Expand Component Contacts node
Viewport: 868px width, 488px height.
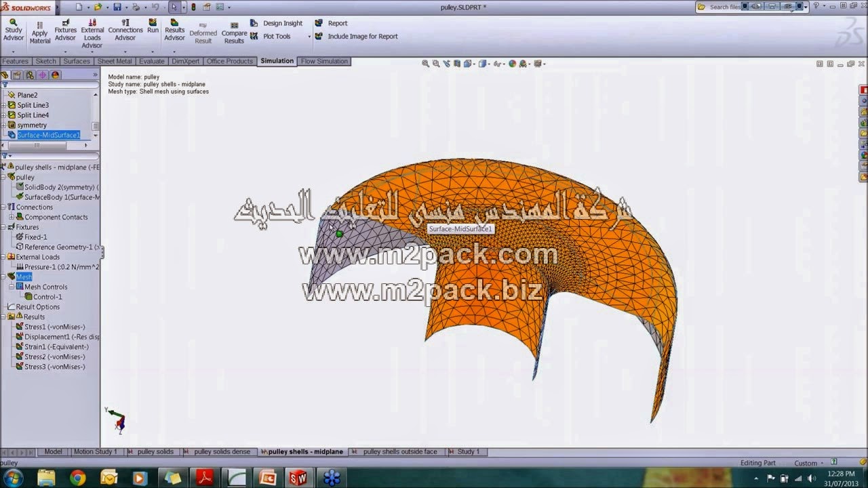12,217
